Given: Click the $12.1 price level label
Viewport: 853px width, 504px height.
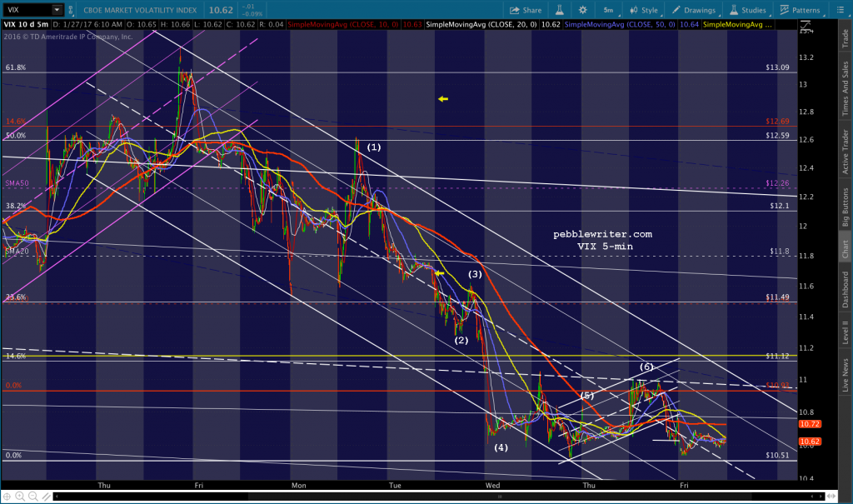Looking at the screenshot, I should [780, 206].
